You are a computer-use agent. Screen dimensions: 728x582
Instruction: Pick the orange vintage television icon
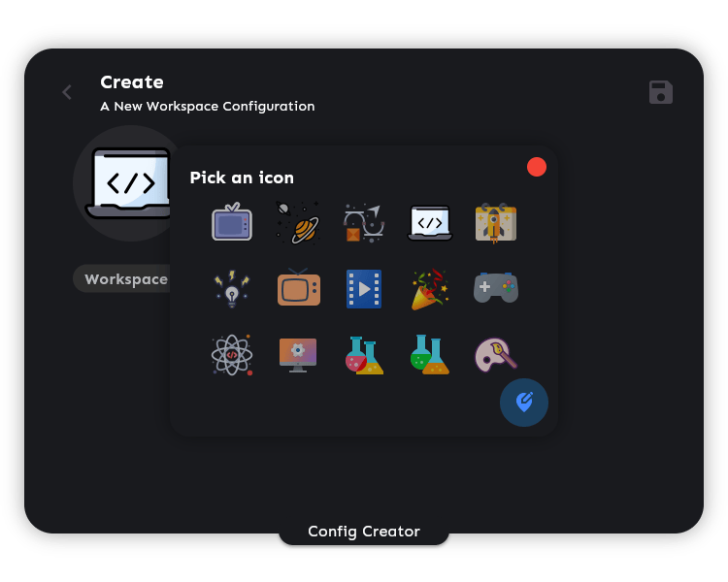coord(298,288)
